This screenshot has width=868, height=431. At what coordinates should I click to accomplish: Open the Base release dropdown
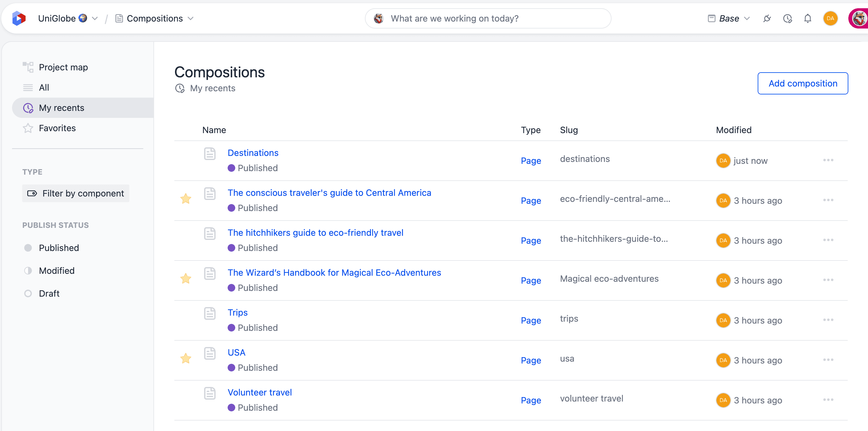tap(729, 18)
